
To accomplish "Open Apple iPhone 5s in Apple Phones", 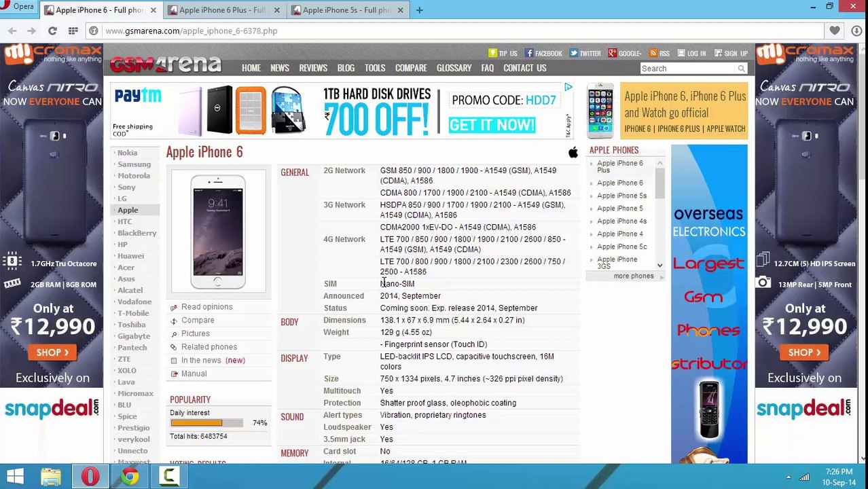I will (x=621, y=196).
